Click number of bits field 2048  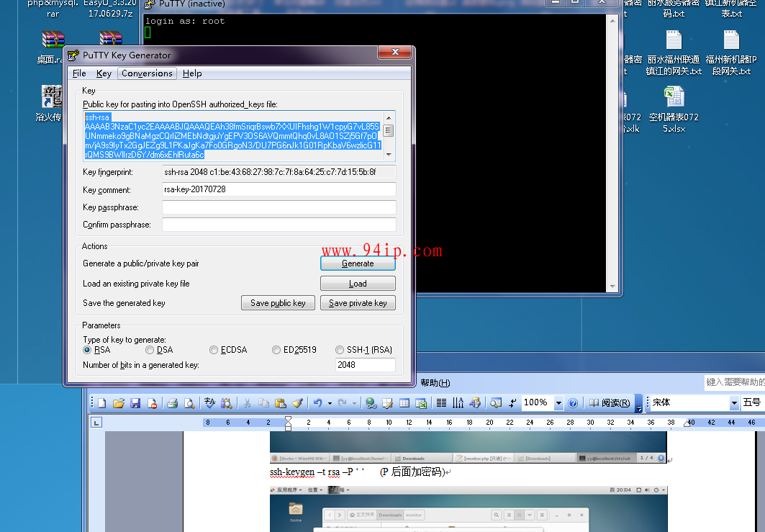pyautogui.click(x=366, y=365)
